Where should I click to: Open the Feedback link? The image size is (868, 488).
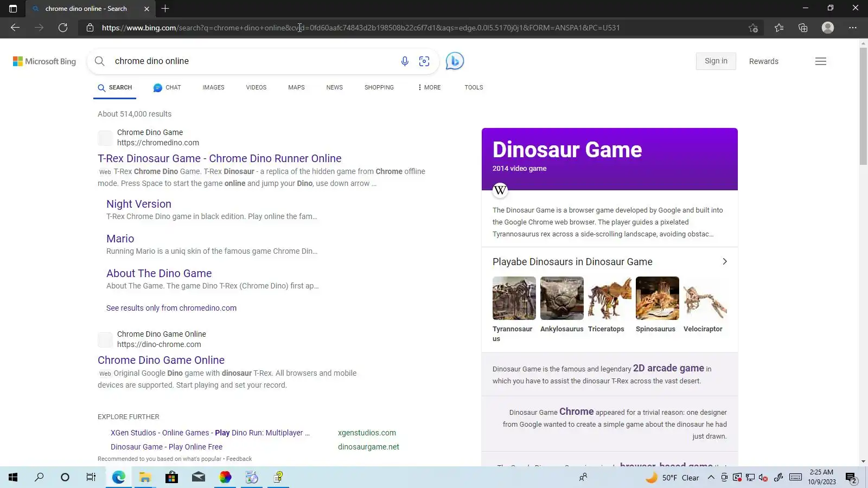(x=239, y=459)
